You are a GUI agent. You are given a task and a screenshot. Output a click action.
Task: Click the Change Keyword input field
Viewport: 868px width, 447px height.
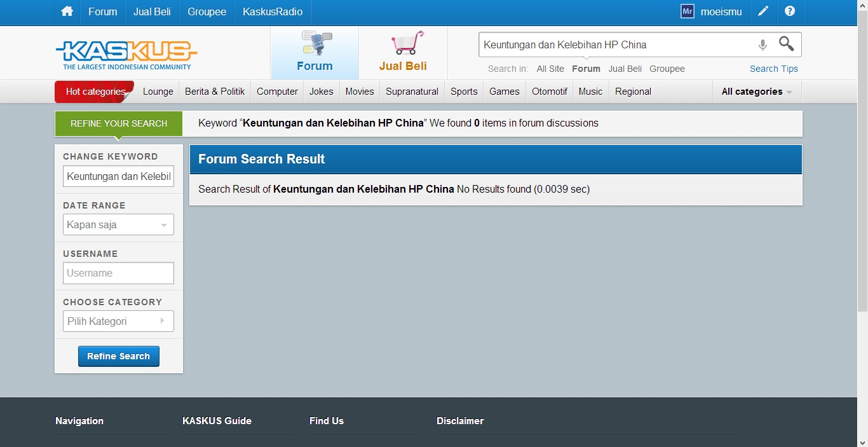click(x=118, y=176)
